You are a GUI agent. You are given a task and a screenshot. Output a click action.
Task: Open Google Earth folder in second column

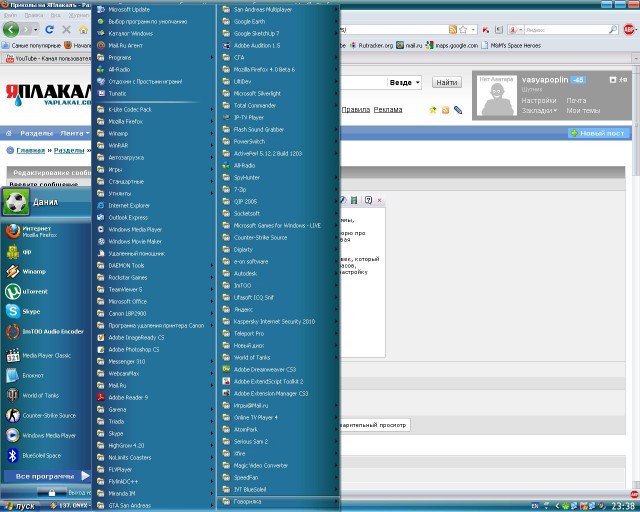click(x=280, y=22)
